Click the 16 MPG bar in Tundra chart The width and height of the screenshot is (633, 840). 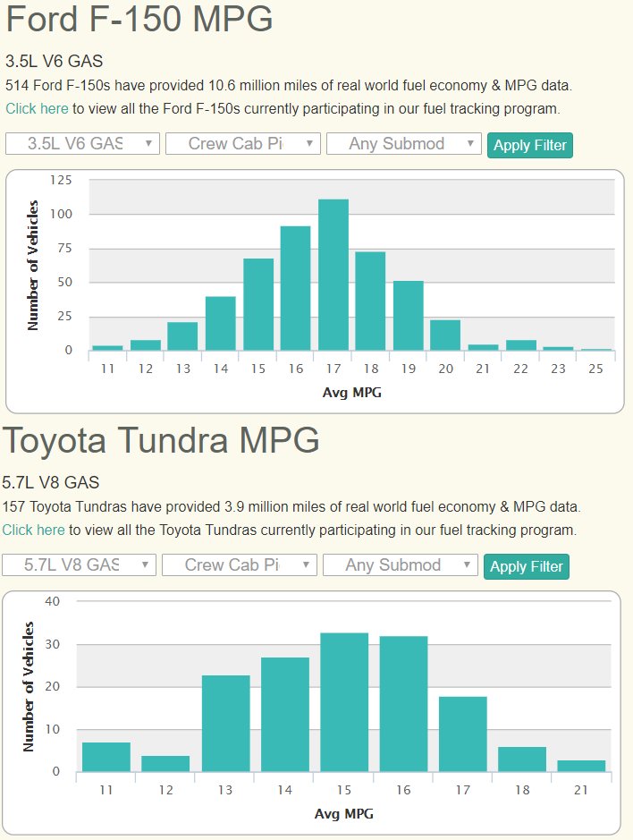pyautogui.click(x=404, y=704)
